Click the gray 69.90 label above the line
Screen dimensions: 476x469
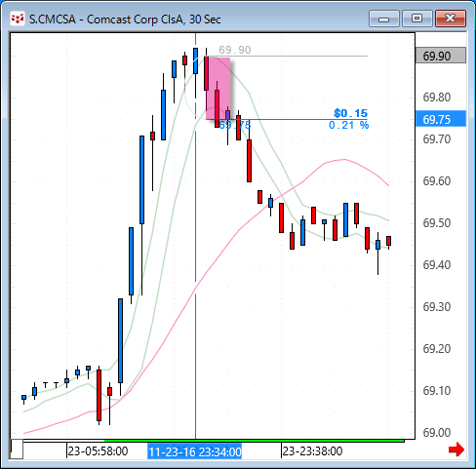(x=235, y=50)
